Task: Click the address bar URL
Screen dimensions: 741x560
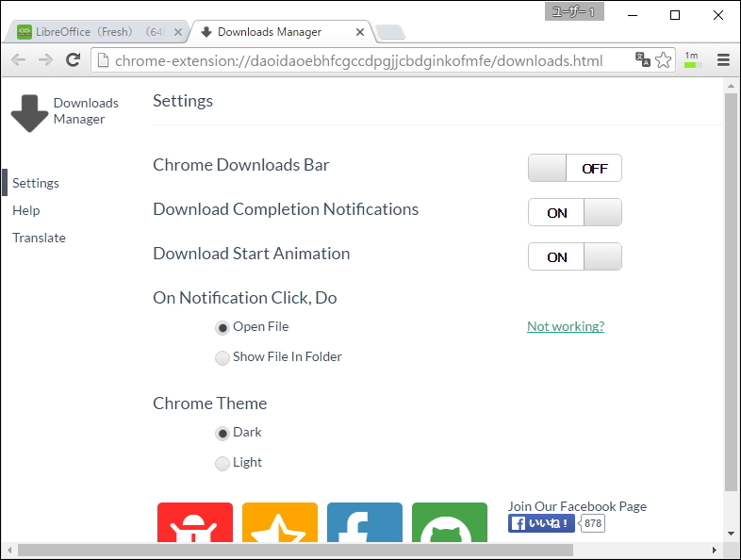Action: (358, 61)
